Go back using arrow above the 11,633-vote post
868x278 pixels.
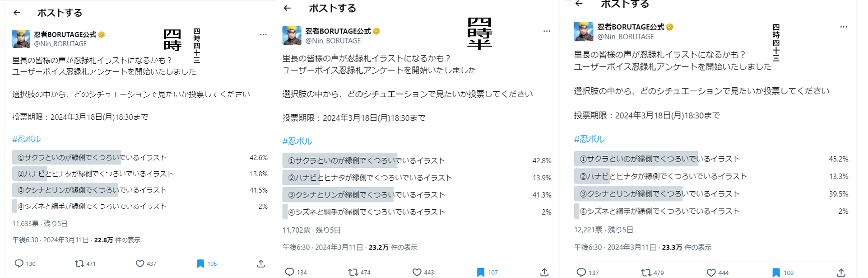(x=17, y=13)
